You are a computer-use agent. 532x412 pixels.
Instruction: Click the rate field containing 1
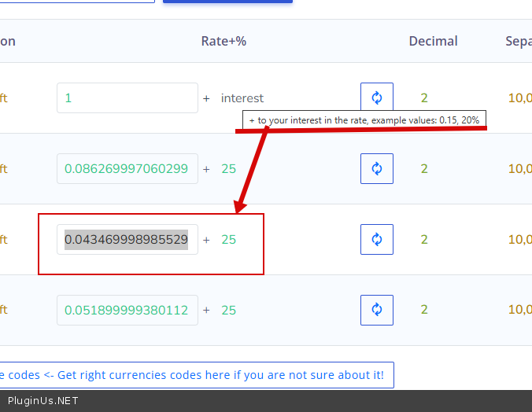(x=127, y=98)
